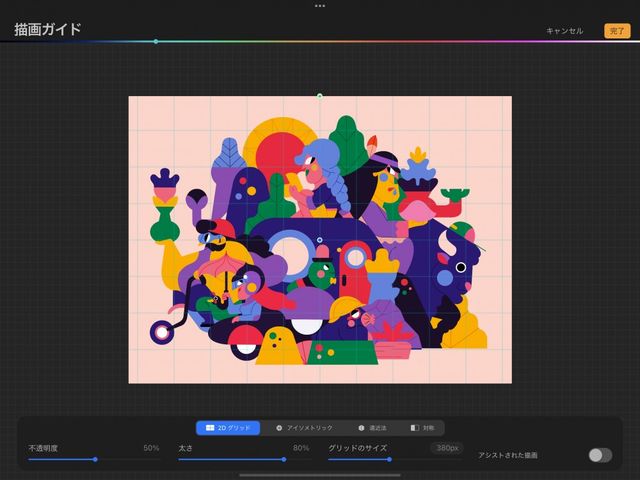Click the 不透明度 opacity slider handle
Screen dimensions: 640x480
click(95, 460)
